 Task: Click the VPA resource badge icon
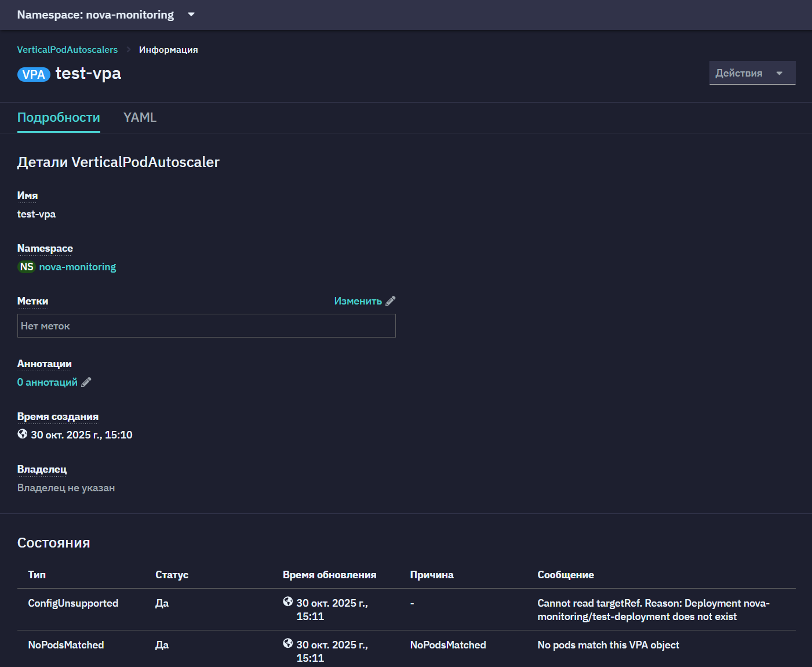click(34, 74)
